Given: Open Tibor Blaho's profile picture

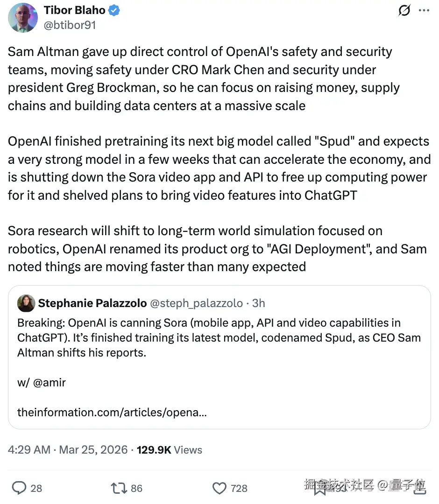Looking at the screenshot, I should pyautogui.click(x=22, y=18).
